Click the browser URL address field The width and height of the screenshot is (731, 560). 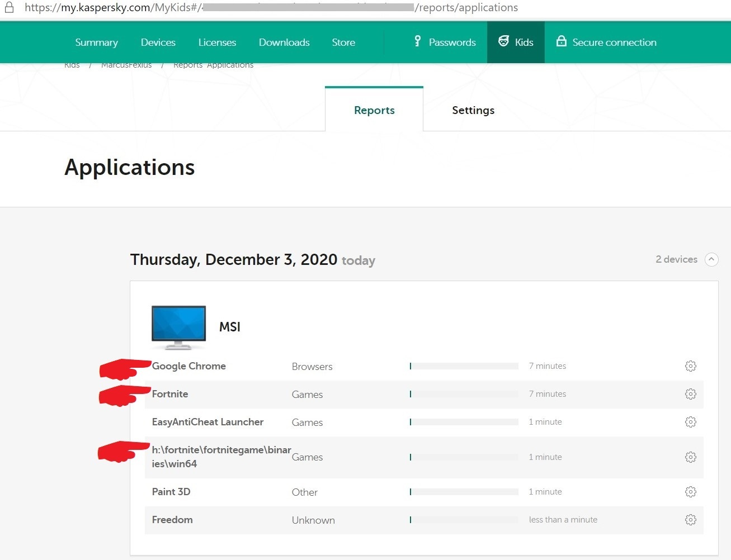click(271, 8)
